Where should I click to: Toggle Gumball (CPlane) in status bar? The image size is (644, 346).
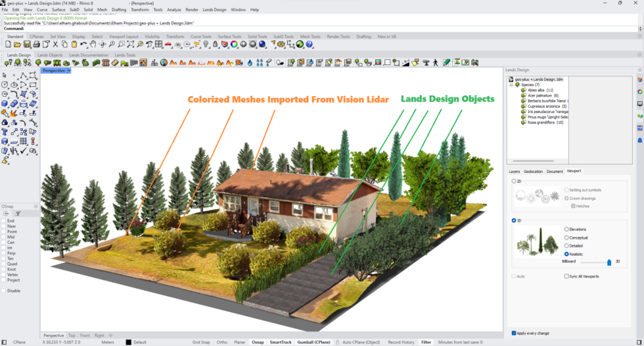tap(314, 342)
